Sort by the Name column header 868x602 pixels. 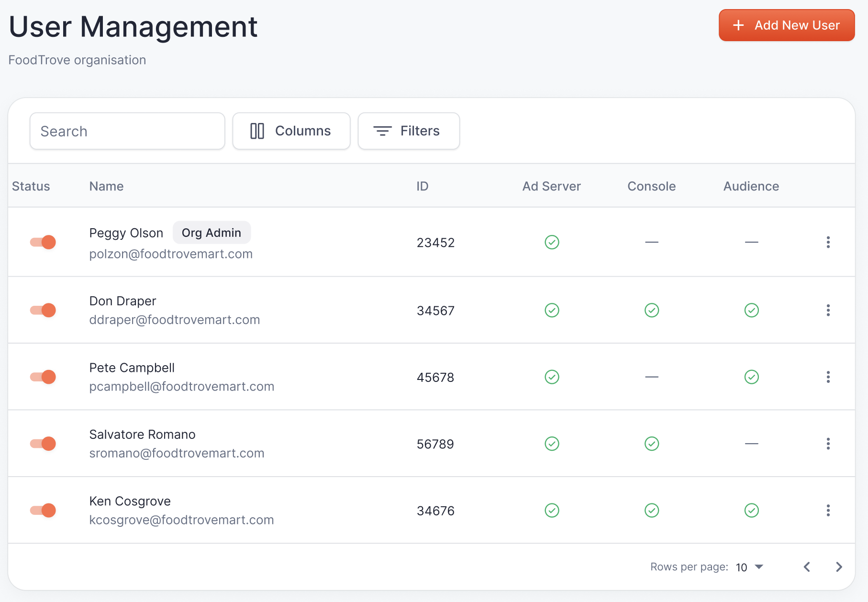(106, 186)
